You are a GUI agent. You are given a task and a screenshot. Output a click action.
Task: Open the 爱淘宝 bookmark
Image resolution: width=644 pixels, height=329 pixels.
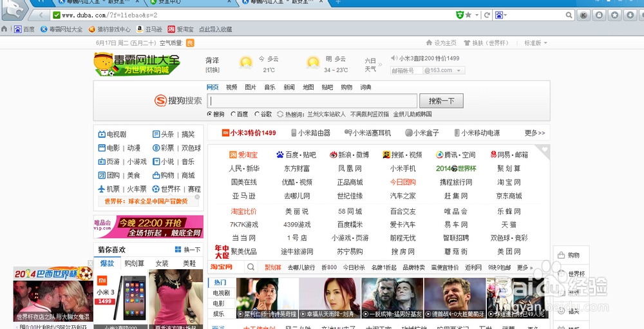pos(181,29)
